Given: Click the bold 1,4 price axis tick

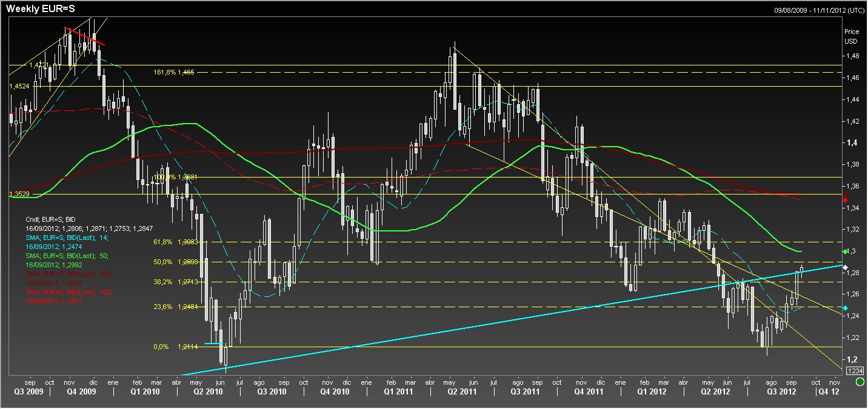Looking at the screenshot, I should [852, 143].
